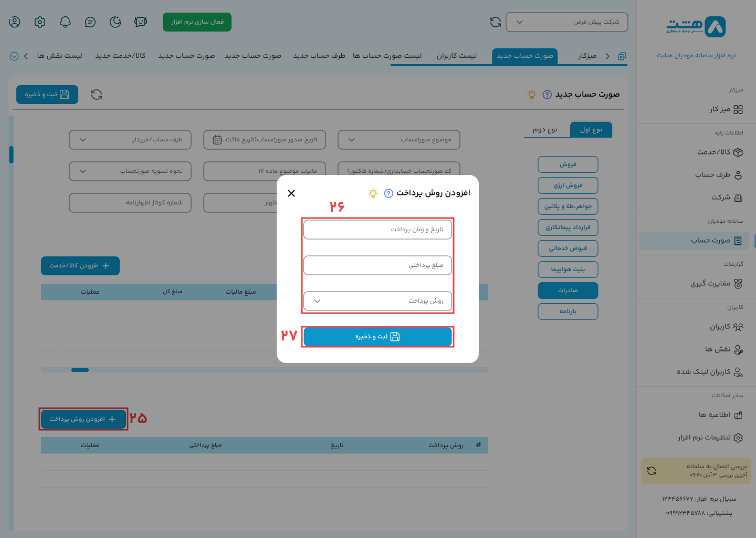Open notifications bell icon
Image resolution: width=756 pixels, height=538 pixels.
[65, 22]
